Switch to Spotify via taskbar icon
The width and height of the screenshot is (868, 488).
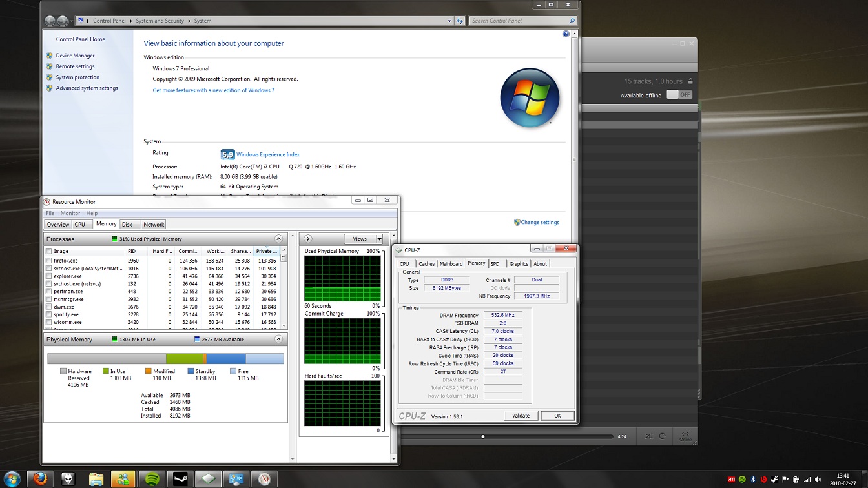[x=152, y=479]
